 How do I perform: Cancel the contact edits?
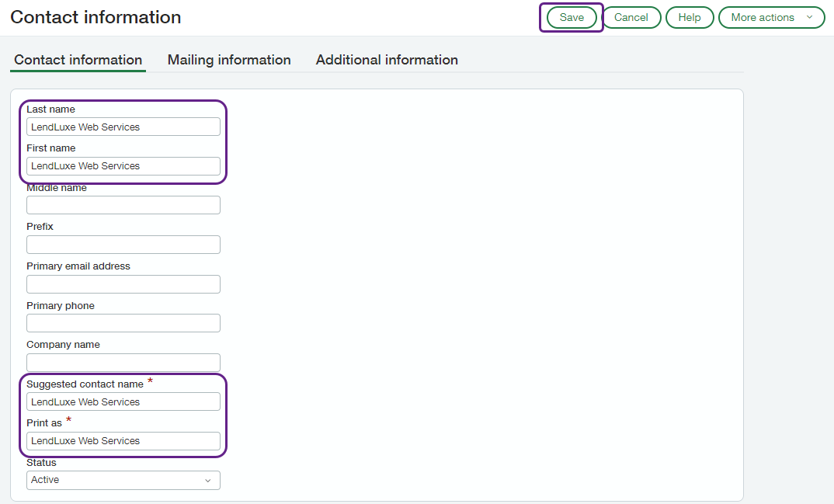(631, 17)
